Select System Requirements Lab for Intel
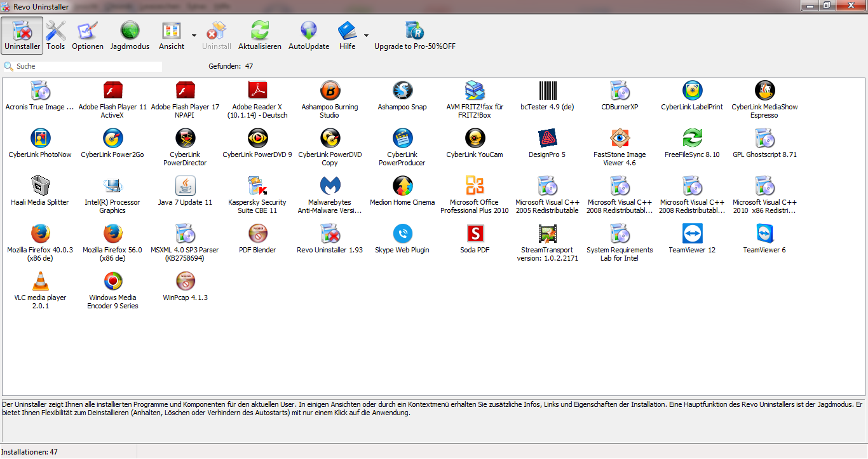This screenshot has height=459, width=868. click(620, 243)
